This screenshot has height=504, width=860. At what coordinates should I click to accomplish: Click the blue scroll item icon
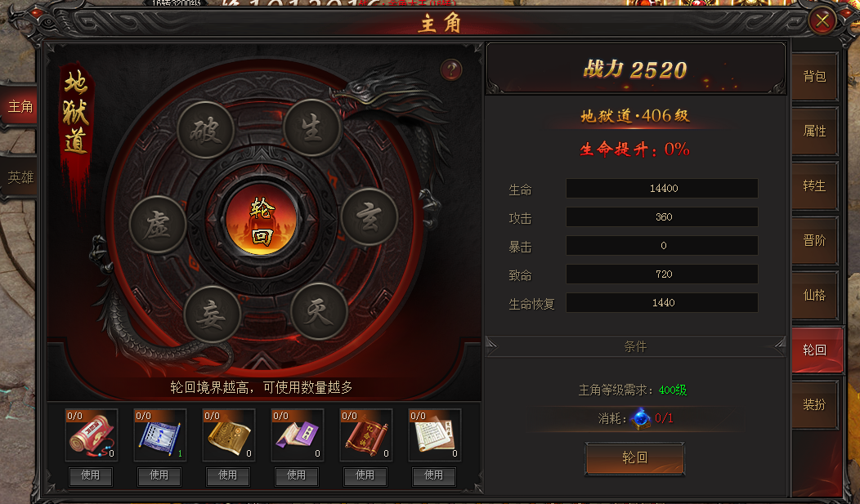160,435
